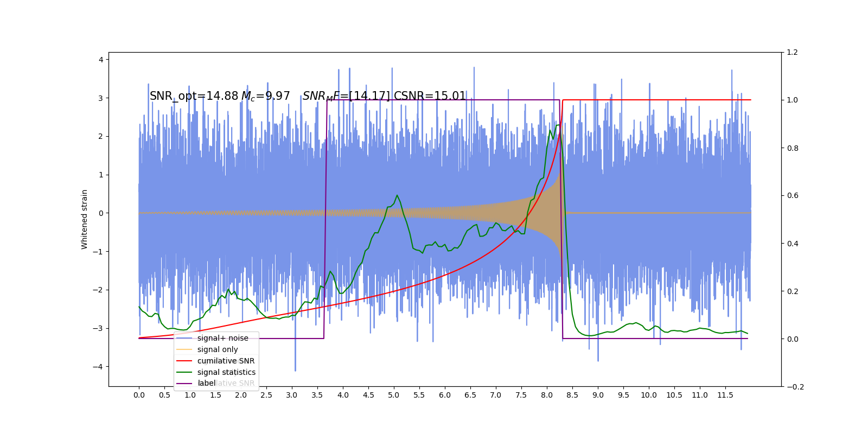Click the green line swatch in the legend
Screen dimensions: 868x434
(184, 372)
